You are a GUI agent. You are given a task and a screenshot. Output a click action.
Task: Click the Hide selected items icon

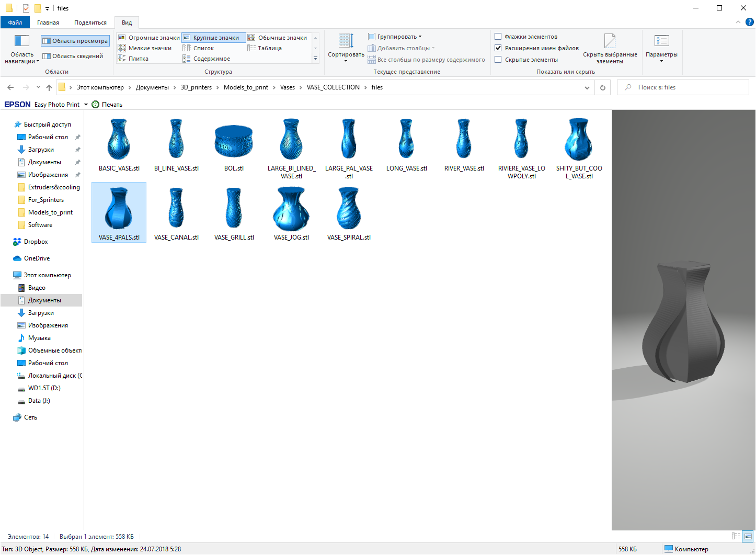coord(610,42)
